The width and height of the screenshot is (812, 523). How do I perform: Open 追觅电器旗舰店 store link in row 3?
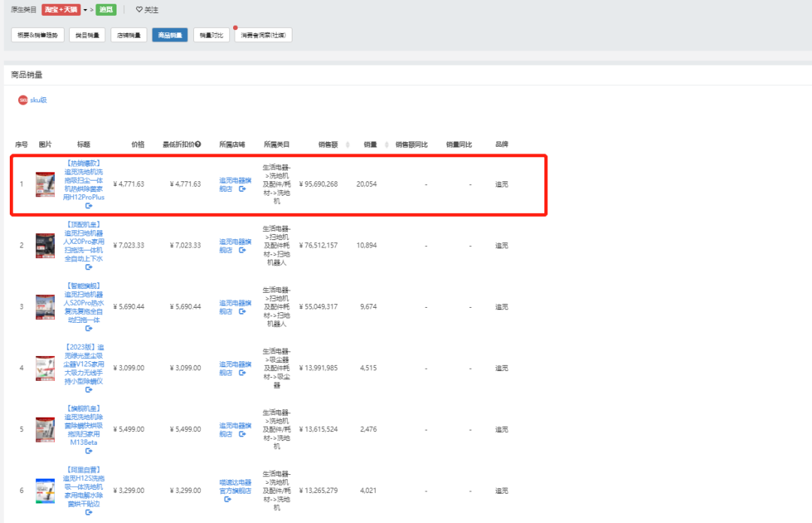click(x=235, y=307)
